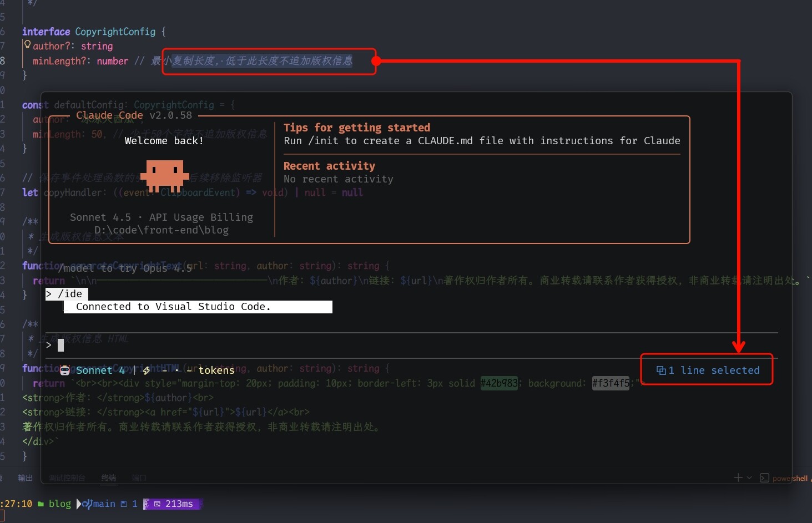Click the 'tokens' label in status line
This screenshot has width=812, height=523.
click(x=216, y=370)
